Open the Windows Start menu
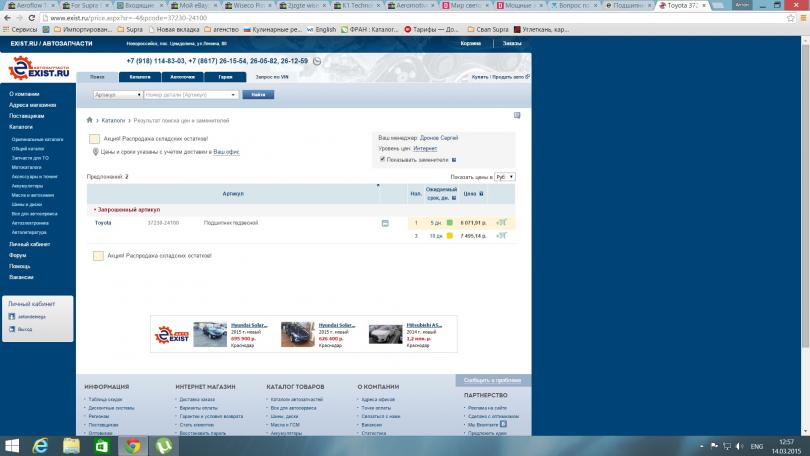 coord(11,446)
